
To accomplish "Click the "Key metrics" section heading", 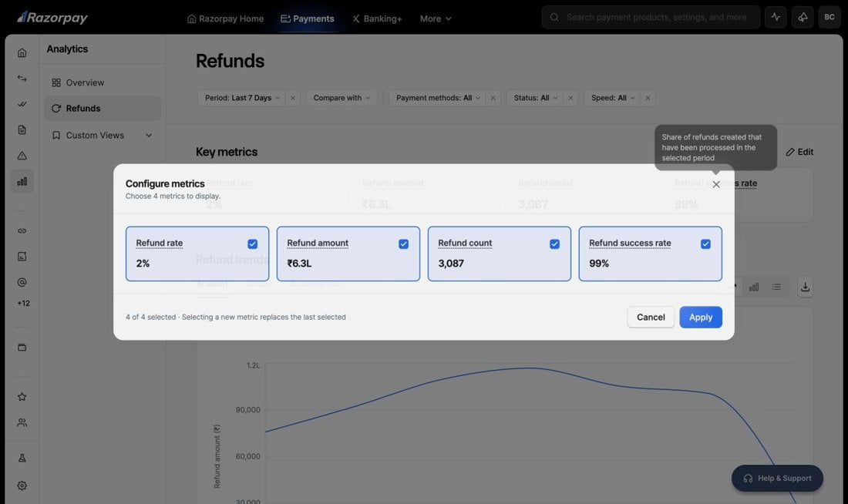I will click(x=227, y=152).
